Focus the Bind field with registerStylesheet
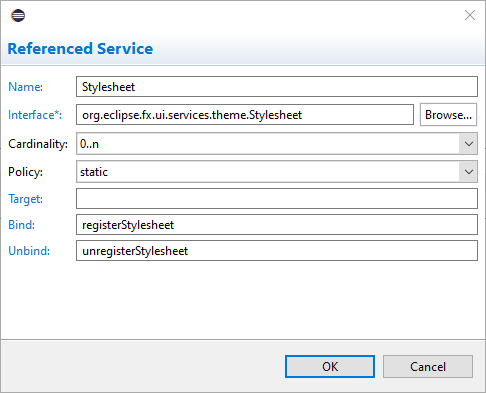Image resolution: width=486 pixels, height=393 pixels. tap(277, 225)
